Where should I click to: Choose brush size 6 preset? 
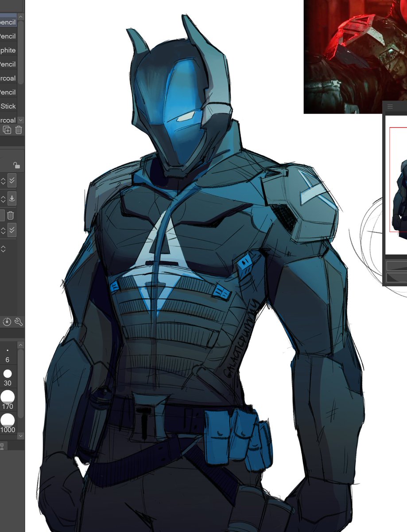coord(8,356)
